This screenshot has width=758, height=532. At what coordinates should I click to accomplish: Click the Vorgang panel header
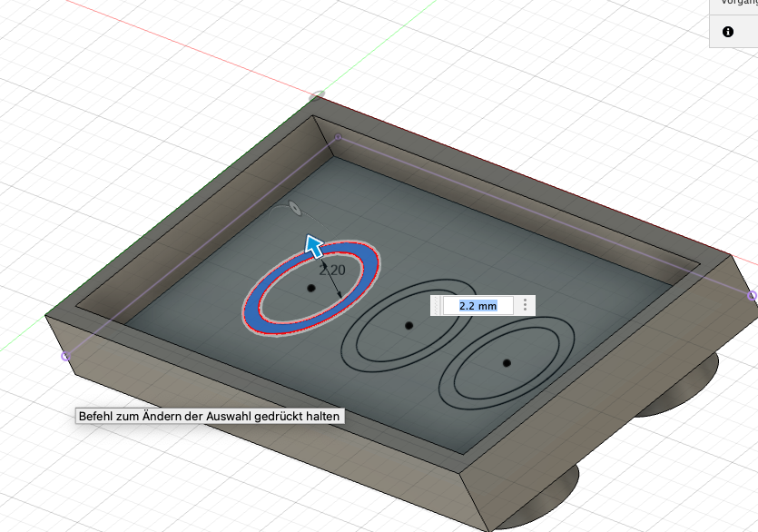733,5
